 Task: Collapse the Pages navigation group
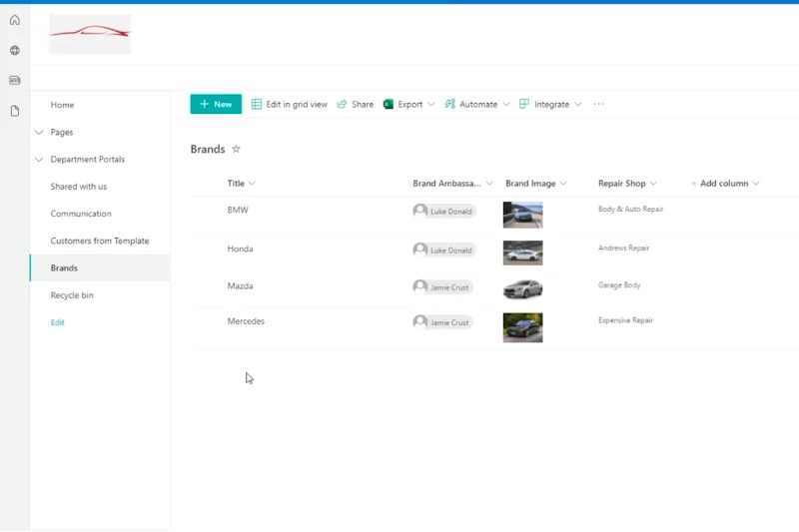(39, 132)
